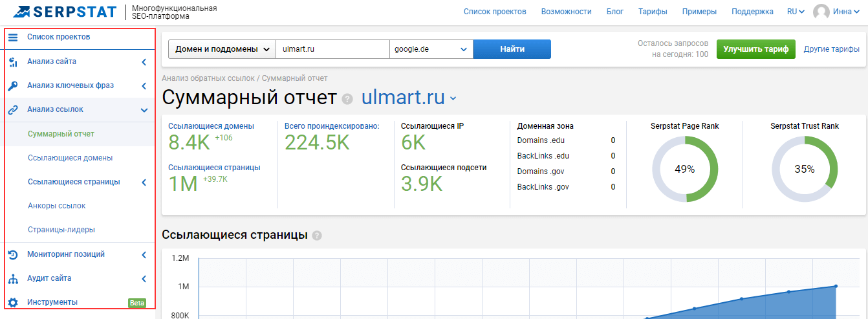Click the domain input field with ulmart.ru

click(x=332, y=49)
